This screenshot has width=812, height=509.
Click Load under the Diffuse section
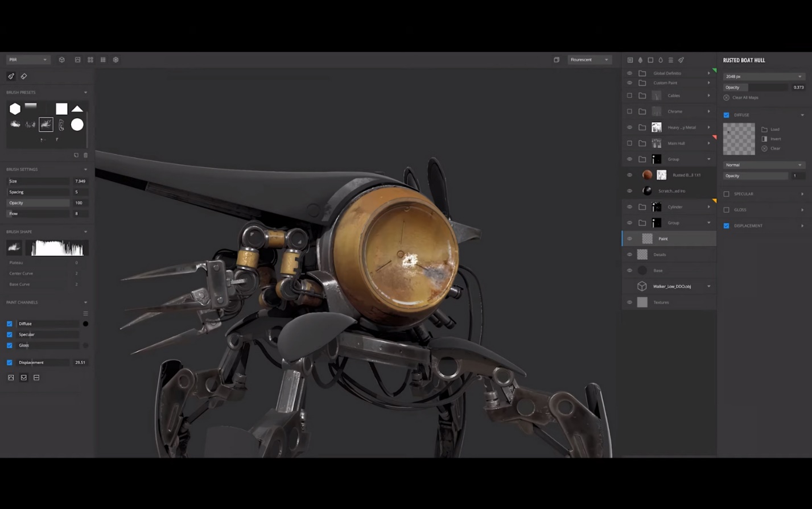pyautogui.click(x=773, y=129)
